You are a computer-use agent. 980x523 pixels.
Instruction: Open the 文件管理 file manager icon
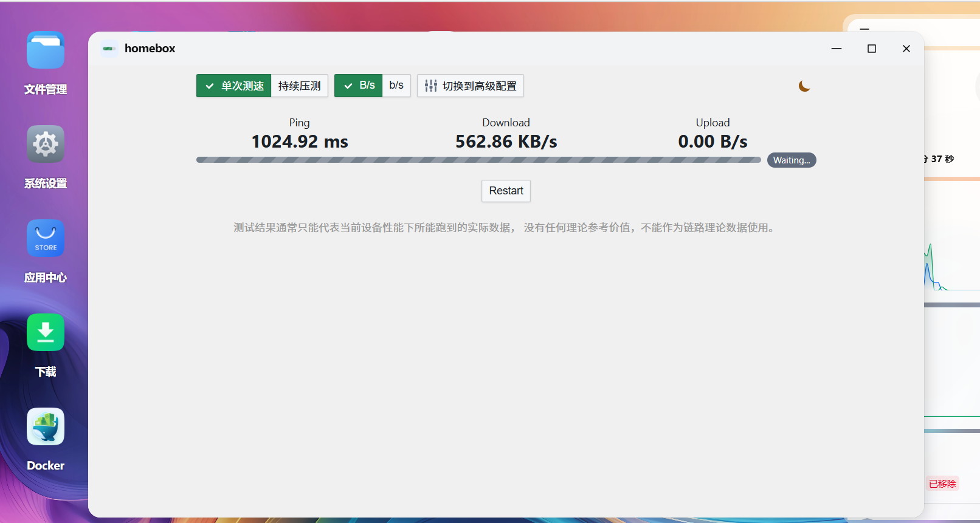point(46,50)
